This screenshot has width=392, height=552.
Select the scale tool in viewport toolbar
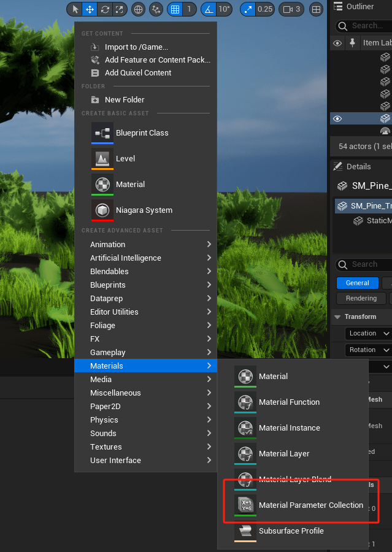120,9
